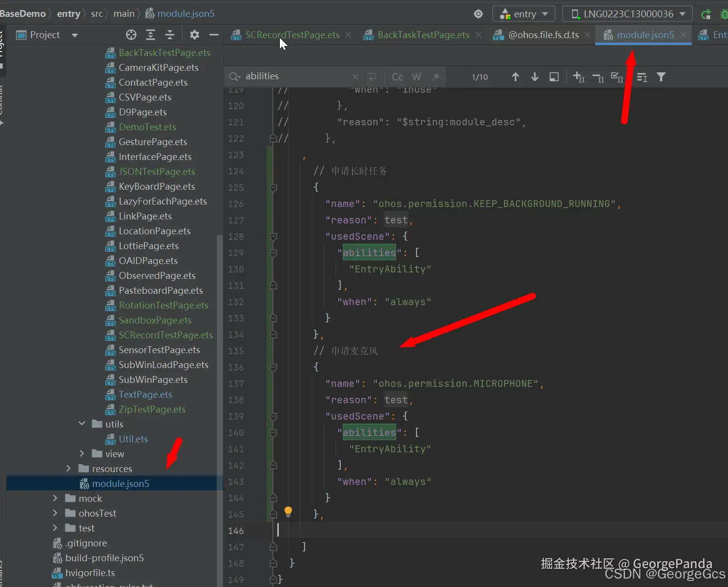Go to previous search occurrence arrow

(x=516, y=77)
